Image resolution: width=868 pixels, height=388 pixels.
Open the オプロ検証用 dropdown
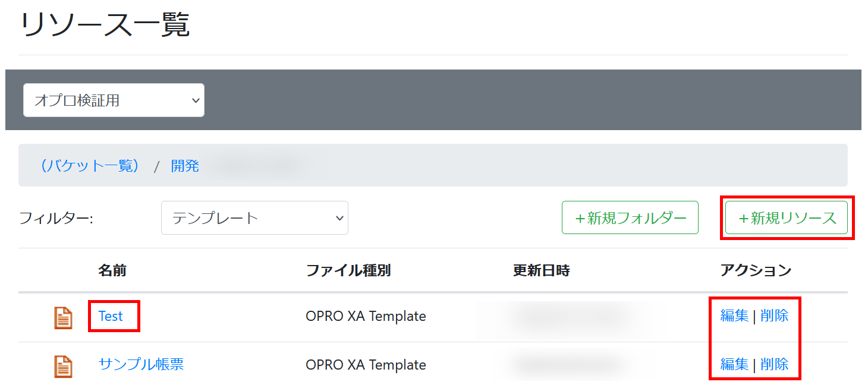coord(114,100)
